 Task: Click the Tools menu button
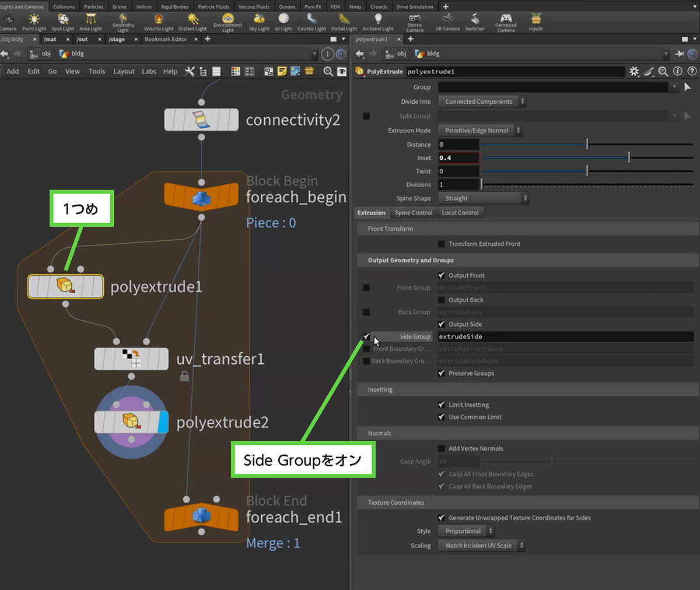point(97,71)
